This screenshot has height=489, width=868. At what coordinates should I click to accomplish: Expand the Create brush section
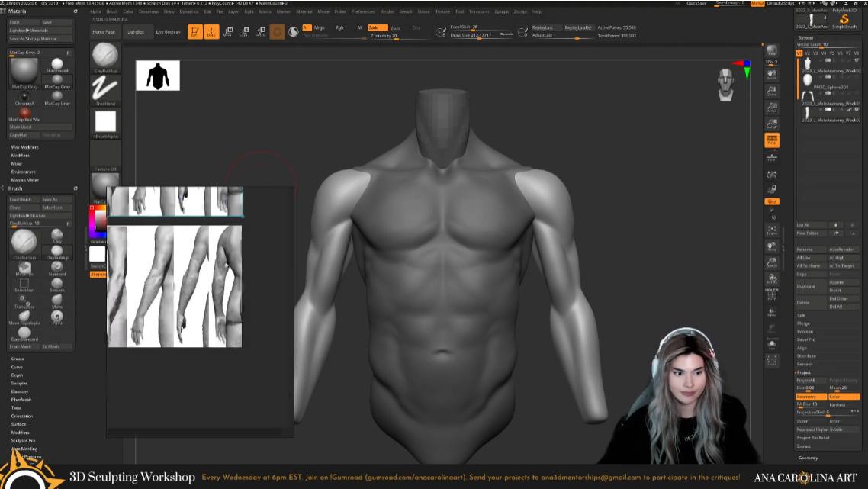18,359
